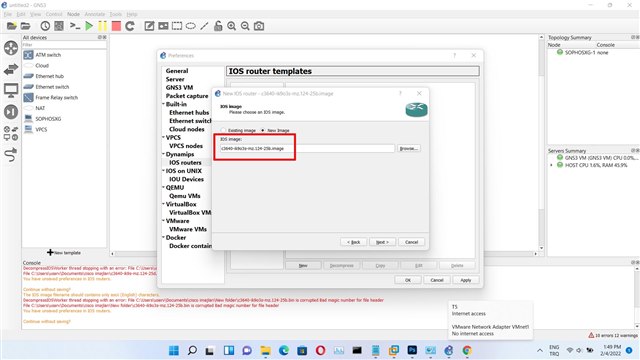Browse switches device category icon
The width and height of the screenshot is (640, 360).
coord(11,69)
